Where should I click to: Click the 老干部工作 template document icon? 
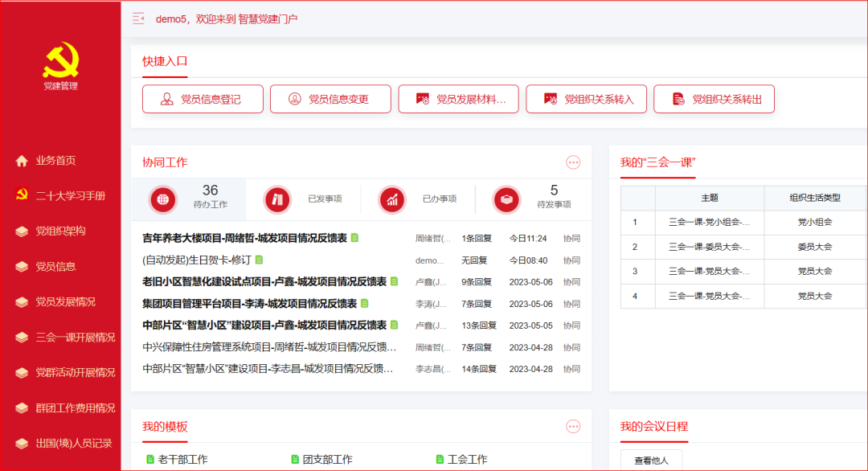click(149, 458)
